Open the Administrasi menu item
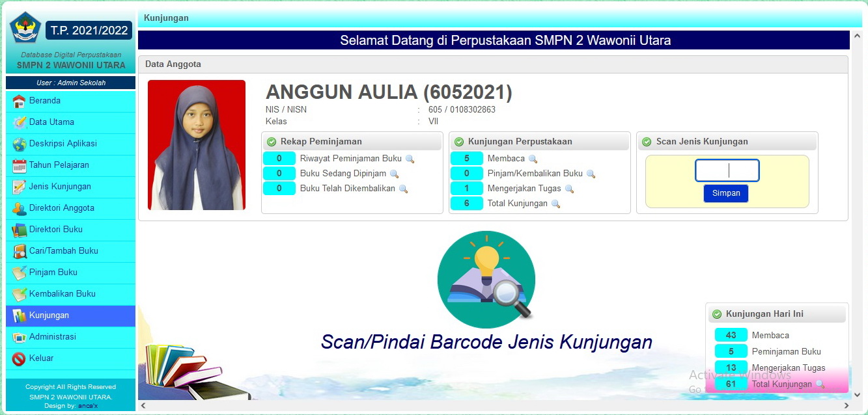 [52, 337]
